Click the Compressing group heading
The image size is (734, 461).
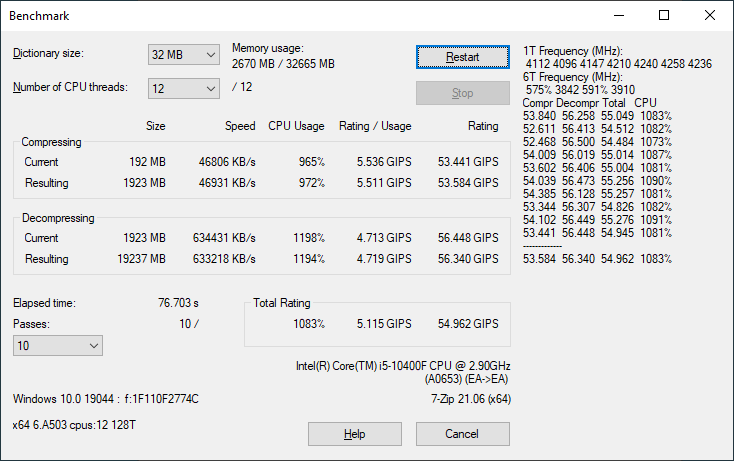[x=52, y=143]
